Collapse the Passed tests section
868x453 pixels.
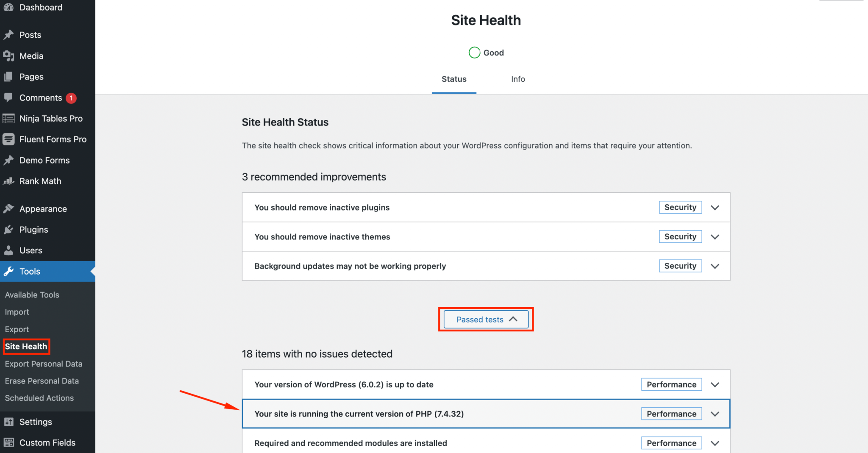point(486,319)
